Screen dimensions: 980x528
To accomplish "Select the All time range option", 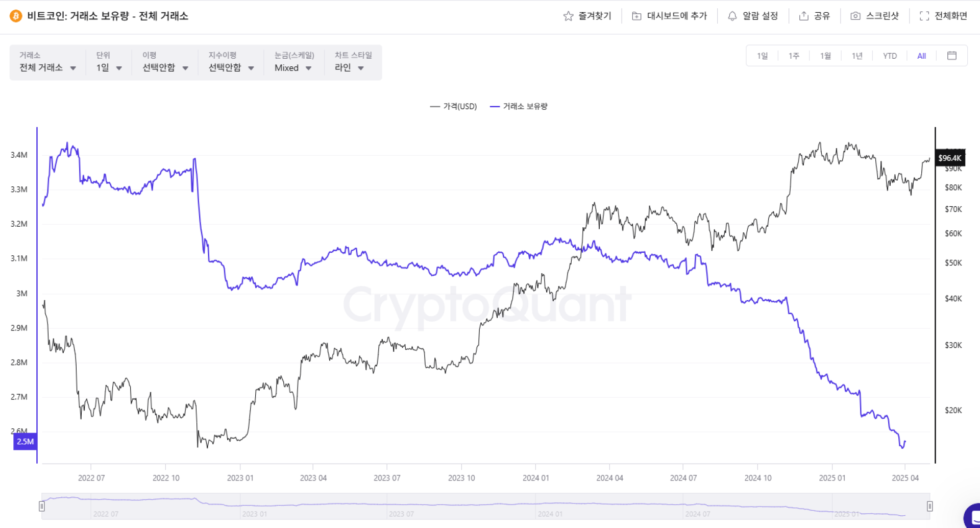I will point(921,56).
